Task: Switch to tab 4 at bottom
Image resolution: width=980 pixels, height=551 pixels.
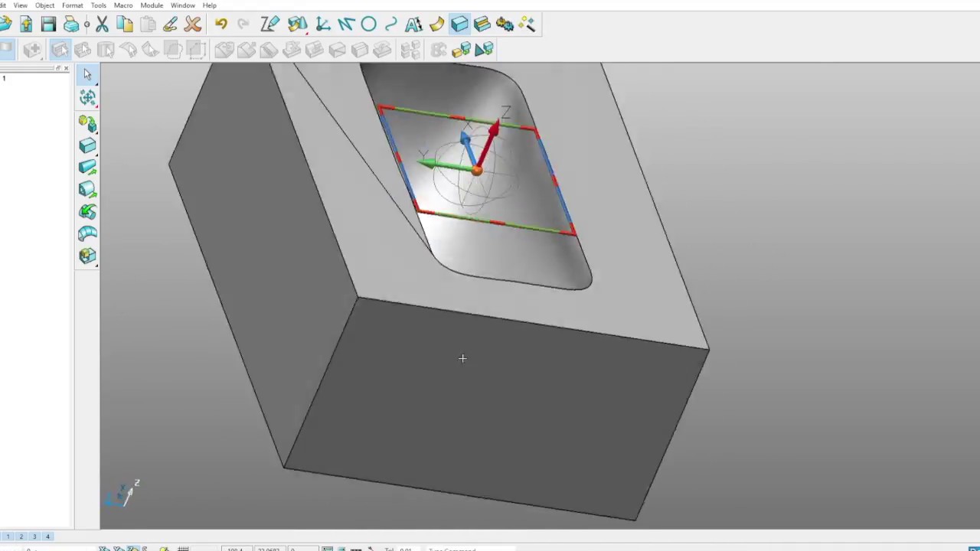Action: point(47,536)
